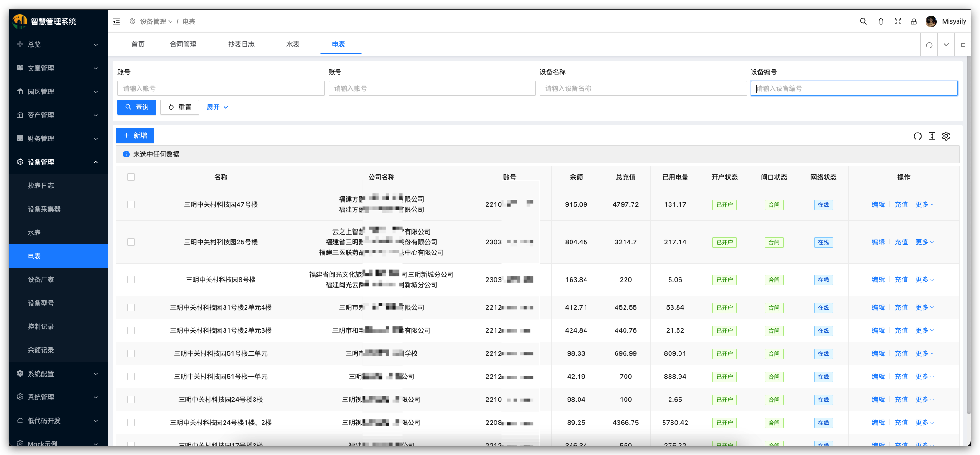Viewport: 980px width, 455px height.
Task: Collapse the 设备管理 sidebar menu
Action: pyautogui.click(x=58, y=162)
